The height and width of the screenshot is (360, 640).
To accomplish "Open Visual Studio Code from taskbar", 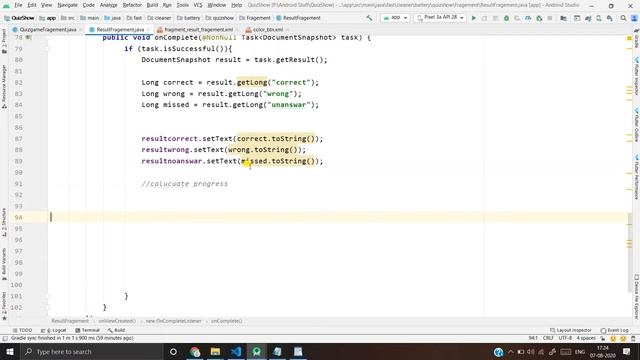I will pyautogui.click(x=236, y=351).
